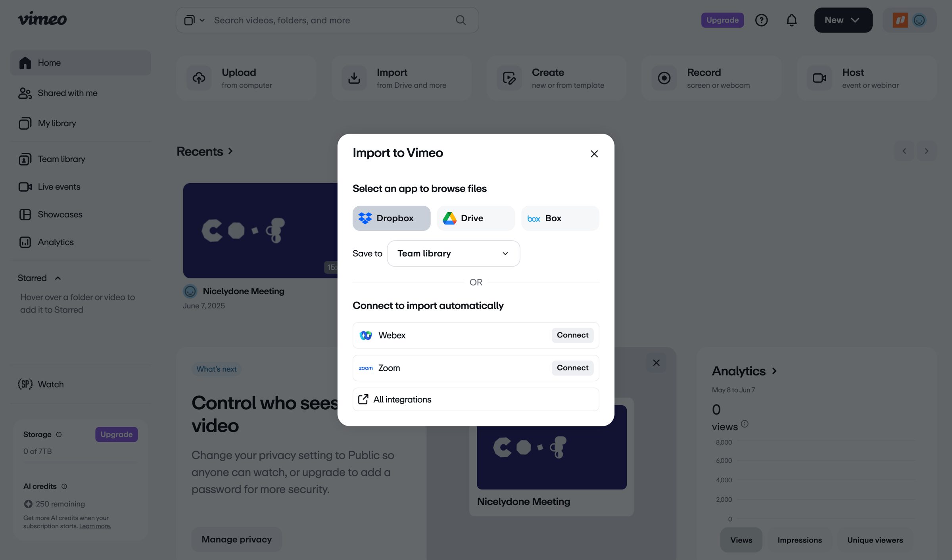This screenshot has height=560, width=952.
Task: Open All integrations link
Action: tap(476, 399)
